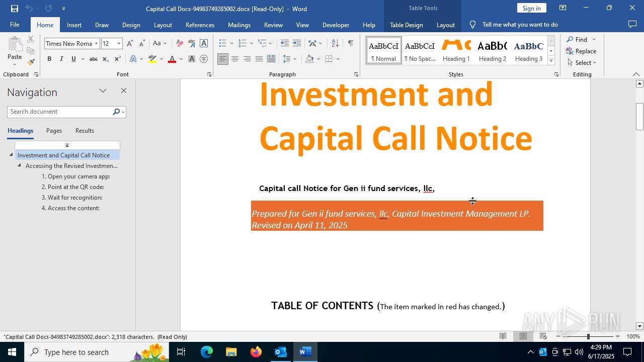Image resolution: width=644 pixels, height=362 pixels.
Task: Open the font size dropdown
Action: pyautogui.click(x=119, y=44)
